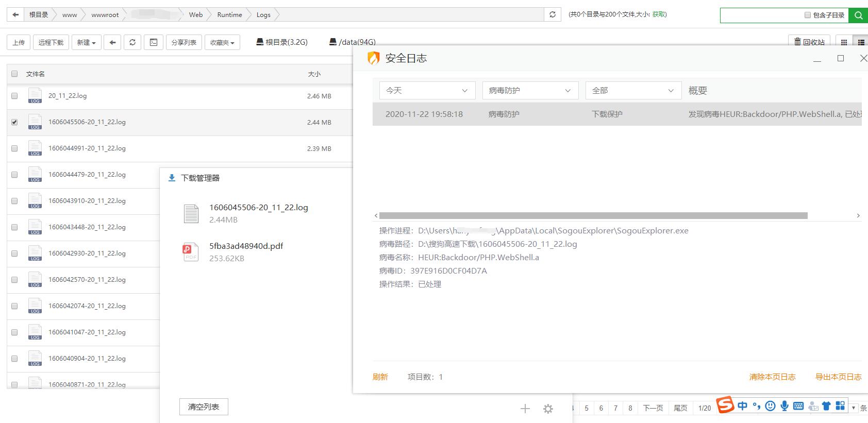Open the terminal from the toolbar
Image resolution: width=868 pixels, height=423 pixels.
[x=154, y=42]
